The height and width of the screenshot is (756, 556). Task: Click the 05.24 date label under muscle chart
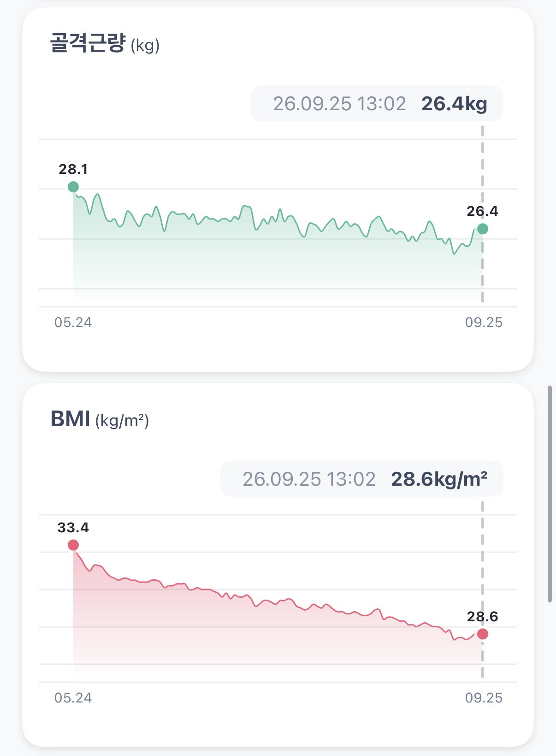click(73, 322)
